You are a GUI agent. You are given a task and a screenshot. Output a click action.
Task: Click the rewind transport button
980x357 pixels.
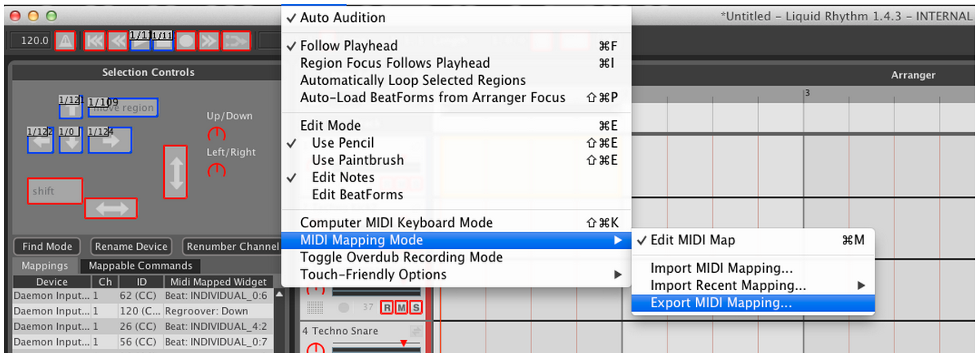(x=118, y=40)
